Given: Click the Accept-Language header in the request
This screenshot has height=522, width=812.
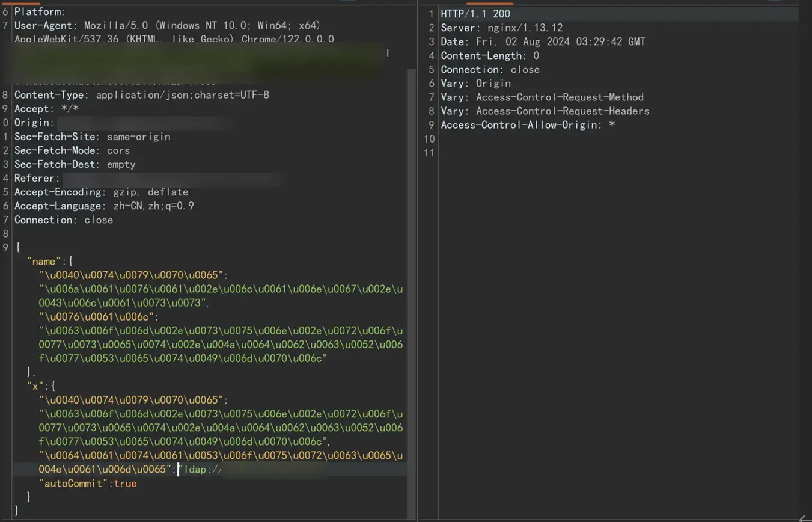Looking at the screenshot, I should (104, 206).
